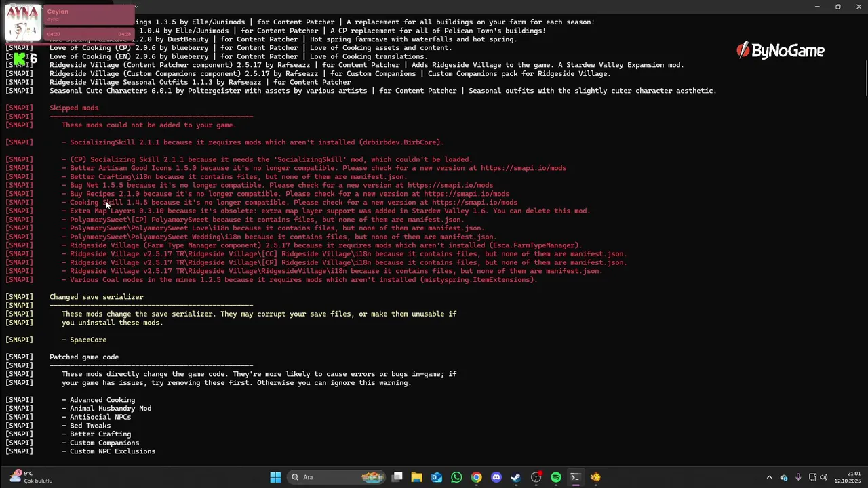Click the Buy Recipes 2.1.0 skipped line
Viewport: 868px width, 488px height.
[285, 194]
